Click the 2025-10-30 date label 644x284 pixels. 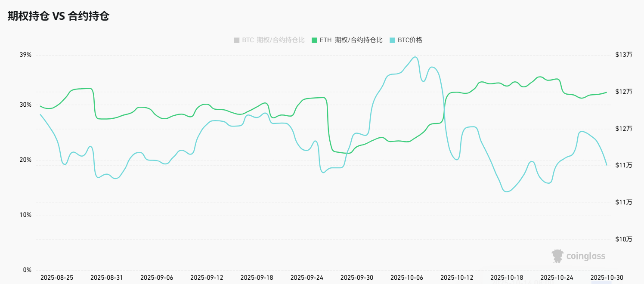click(x=607, y=278)
